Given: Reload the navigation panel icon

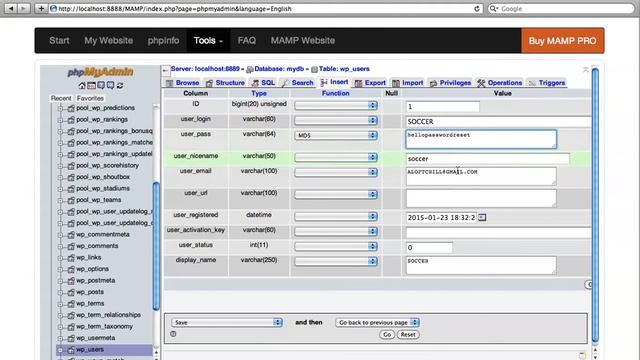Looking at the screenshot, I should pos(120,86).
